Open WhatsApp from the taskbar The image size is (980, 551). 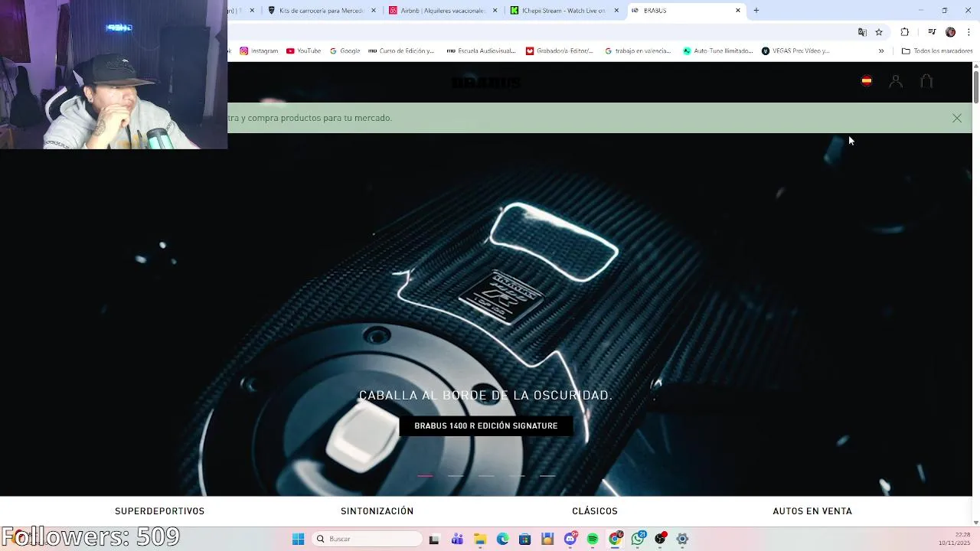tap(638, 539)
